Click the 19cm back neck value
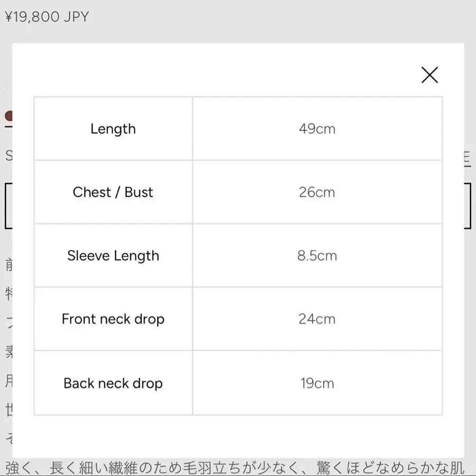 (317, 383)
